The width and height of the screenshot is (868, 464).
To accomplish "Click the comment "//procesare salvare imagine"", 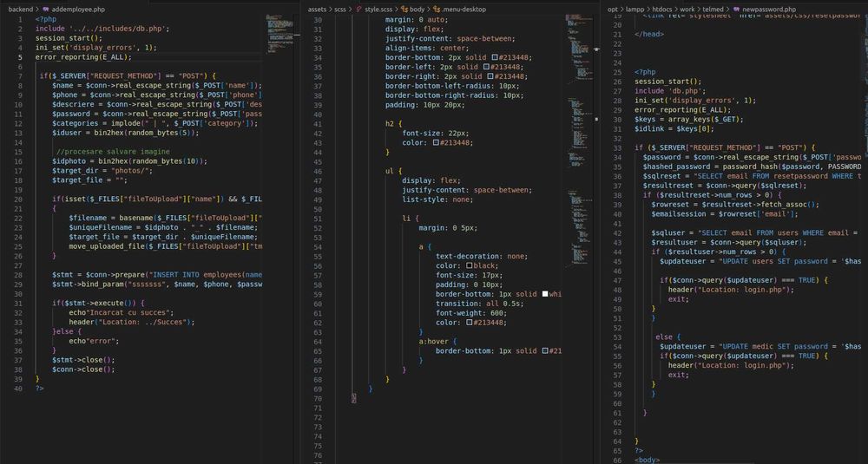I will pos(113,152).
